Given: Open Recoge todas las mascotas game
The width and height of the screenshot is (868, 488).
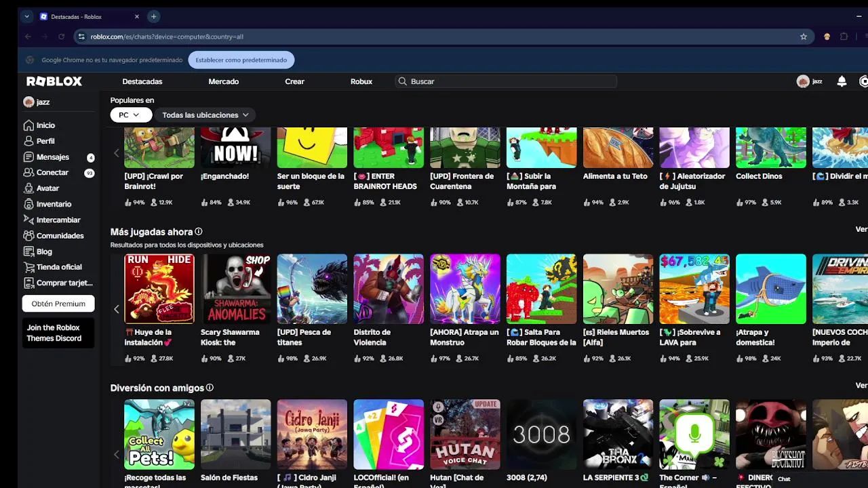Looking at the screenshot, I should coord(159,434).
